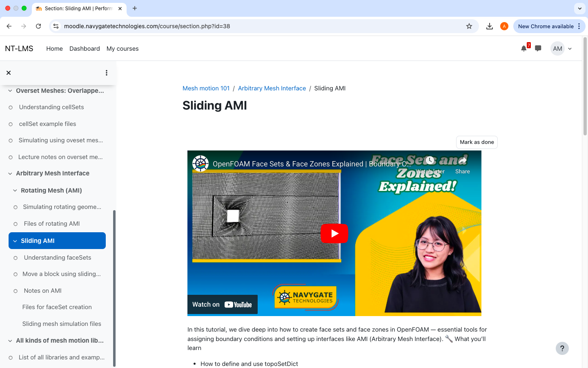Collapse the Rotating Mesh (AMI) subsection
This screenshot has height=368, width=588.
point(15,191)
